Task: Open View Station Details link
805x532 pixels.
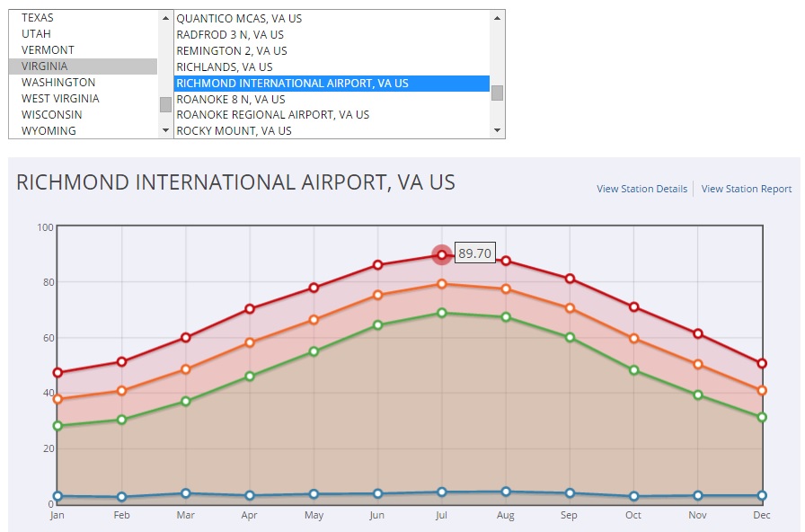Action: 641,189
